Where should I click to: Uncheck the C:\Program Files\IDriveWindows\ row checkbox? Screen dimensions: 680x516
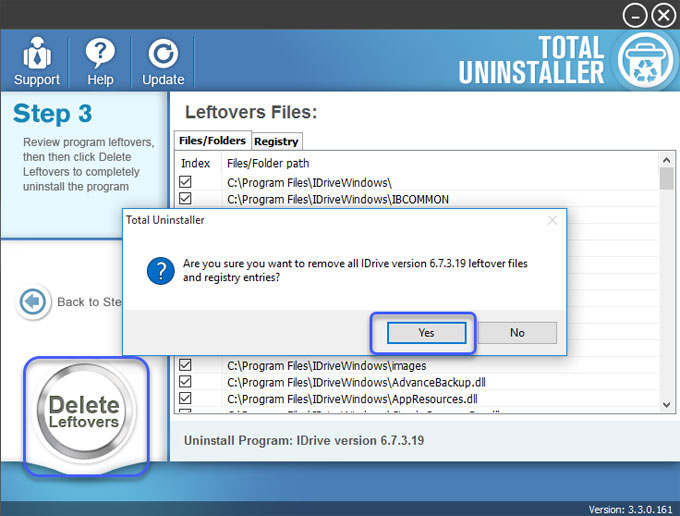(x=185, y=182)
